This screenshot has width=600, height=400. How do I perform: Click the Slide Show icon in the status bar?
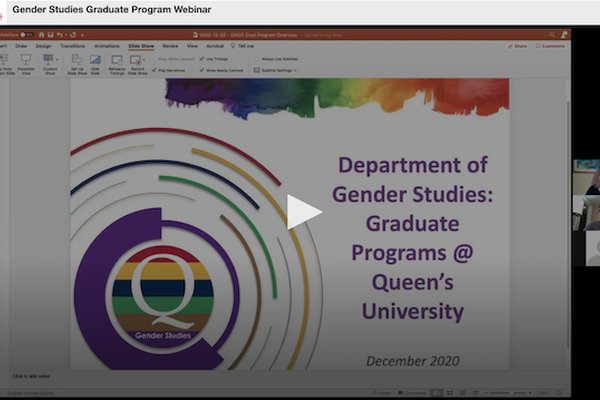(476, 393)
